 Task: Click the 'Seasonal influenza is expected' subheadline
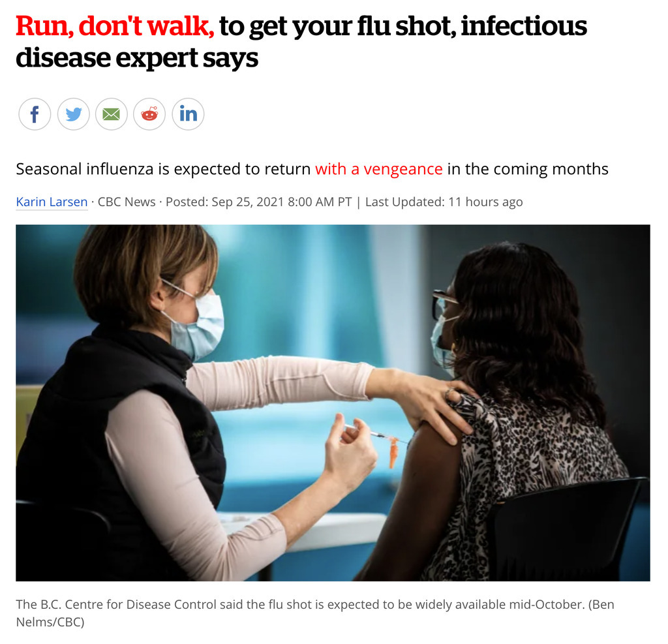coord(312,169)
